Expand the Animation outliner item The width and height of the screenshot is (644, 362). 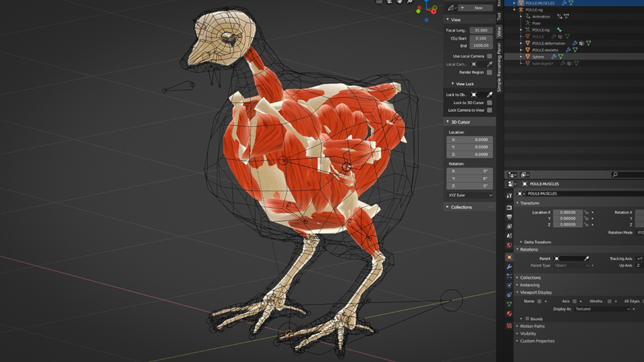click(522, 16)
